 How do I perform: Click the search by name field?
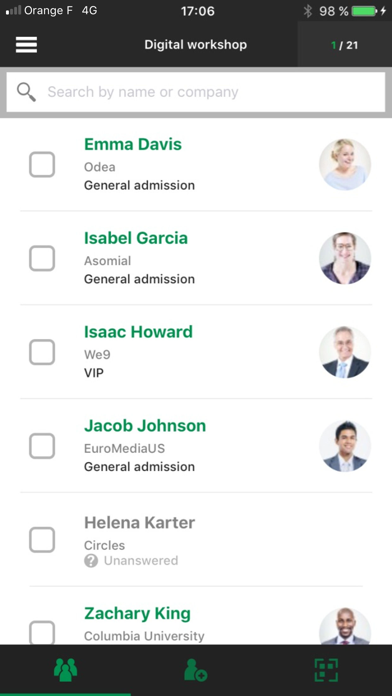(x=196, y=92)
